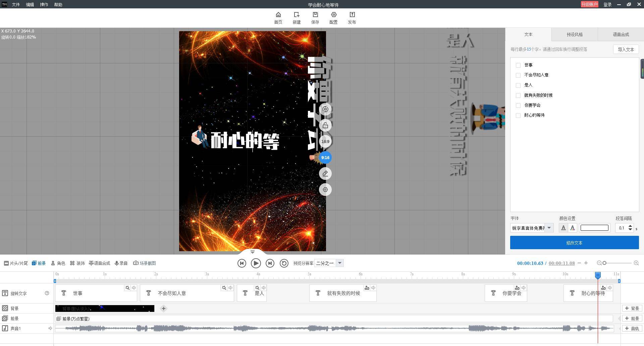Add a background with + 背景 button

[x=632, y=308]
